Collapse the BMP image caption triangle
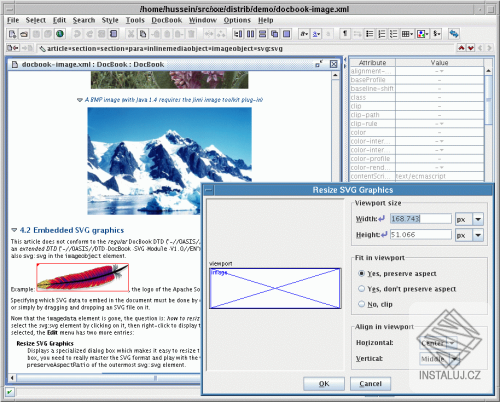Image resolution: width=500 pixels, height=402 pixels. [x=80, y=100]
